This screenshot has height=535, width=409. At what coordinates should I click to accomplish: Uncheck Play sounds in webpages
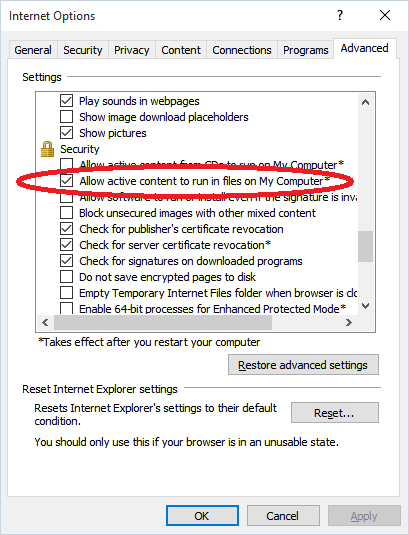(66, 101)
